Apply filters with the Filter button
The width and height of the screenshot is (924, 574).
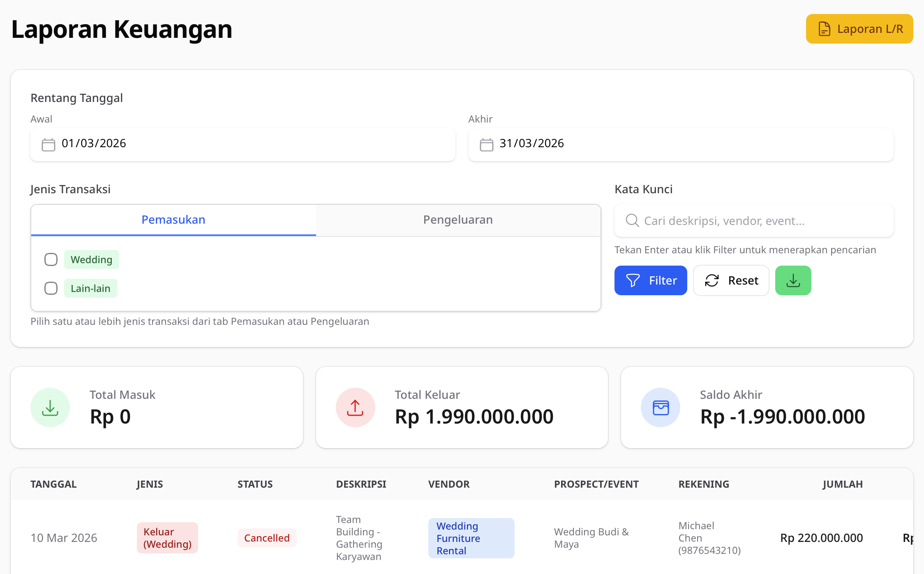(x=651, y=280)
